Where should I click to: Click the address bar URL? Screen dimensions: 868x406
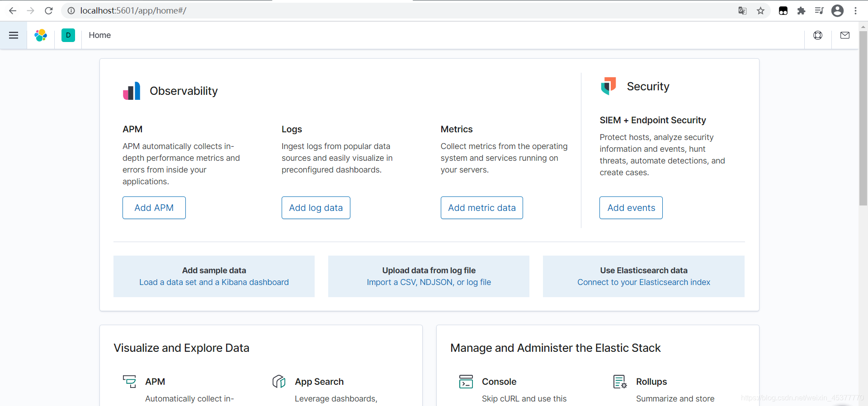(x=133, y=10)
